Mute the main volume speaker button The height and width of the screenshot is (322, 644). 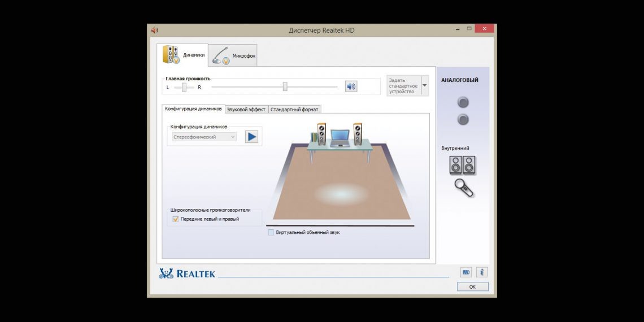(351, 86)
